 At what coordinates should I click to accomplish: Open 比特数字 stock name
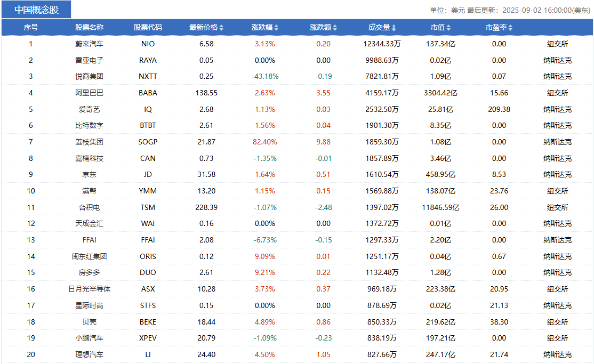[89, 125]
